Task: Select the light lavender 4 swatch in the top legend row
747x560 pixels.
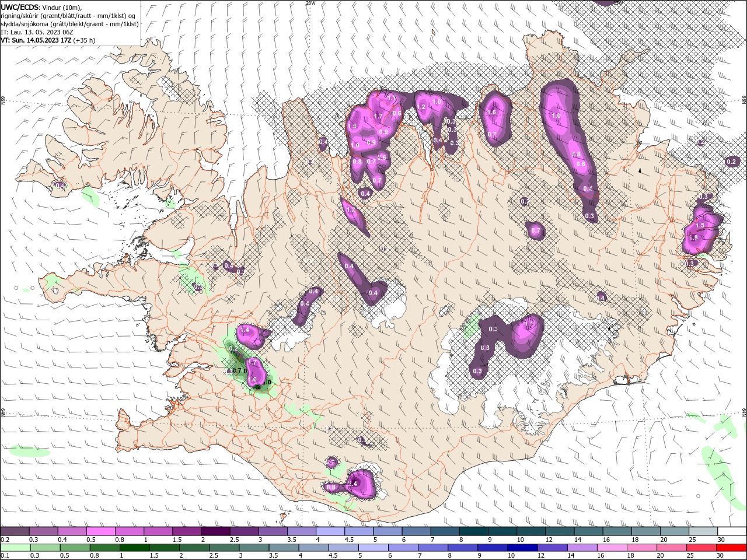Action: point(330,531)
